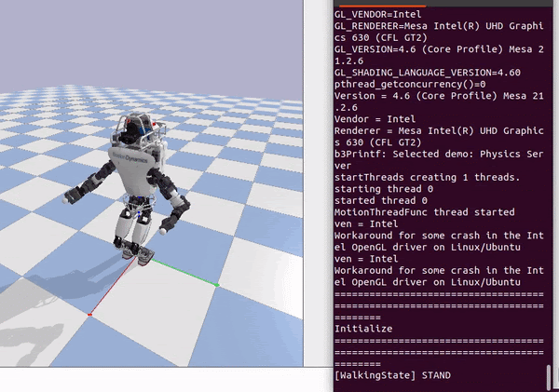Select the red axis line endpoint marker

pyautogui.click(x=89, y=315)
